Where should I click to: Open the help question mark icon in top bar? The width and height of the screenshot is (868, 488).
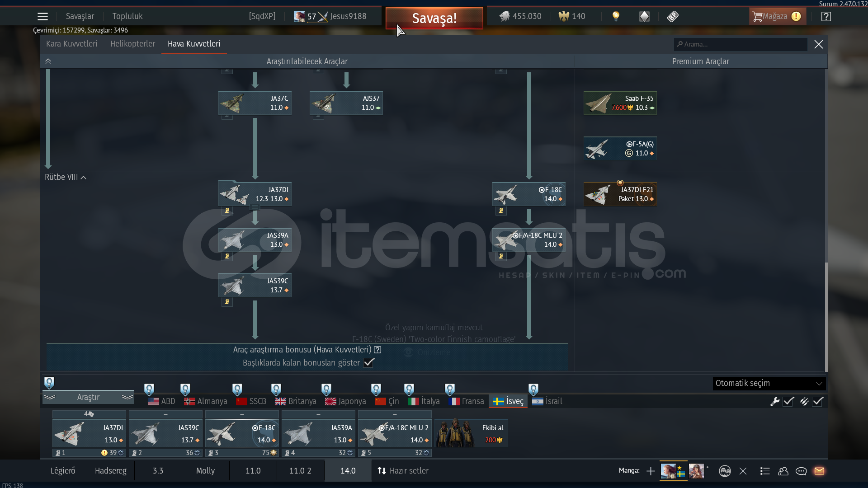tap(826, 16)
